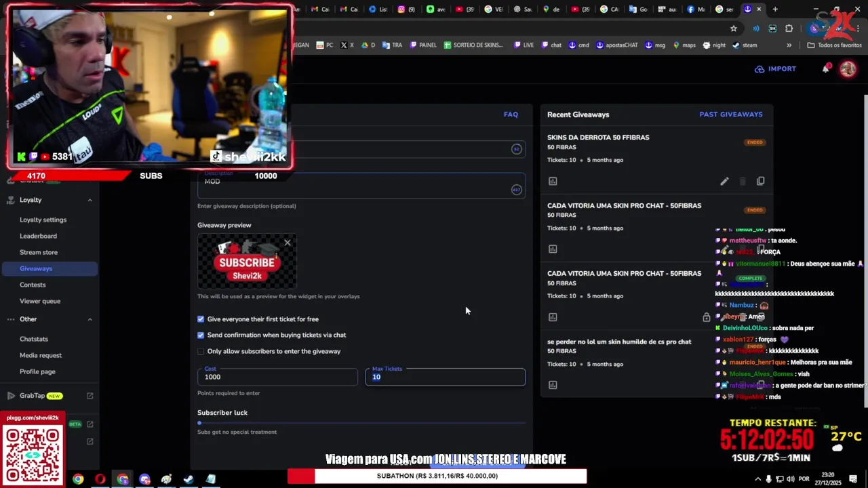Image resolution: width=868 pixels, height=488 pixels.
Task: Collapse the Loyalty sidebar section
Action: [x=90, y=200]
